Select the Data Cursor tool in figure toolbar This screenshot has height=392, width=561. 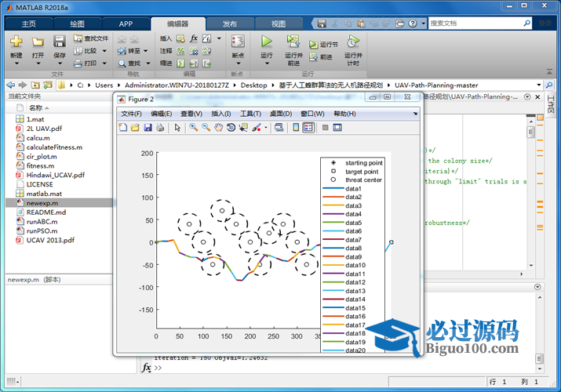point(243,127)
